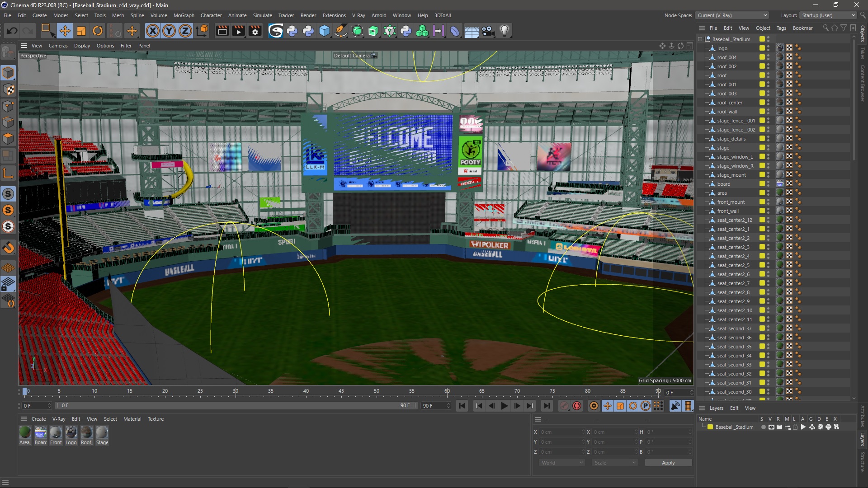Toggle Baseball_Stadium layer solo
The width and height of the screenshot is (868, 488).
point(763,427)
